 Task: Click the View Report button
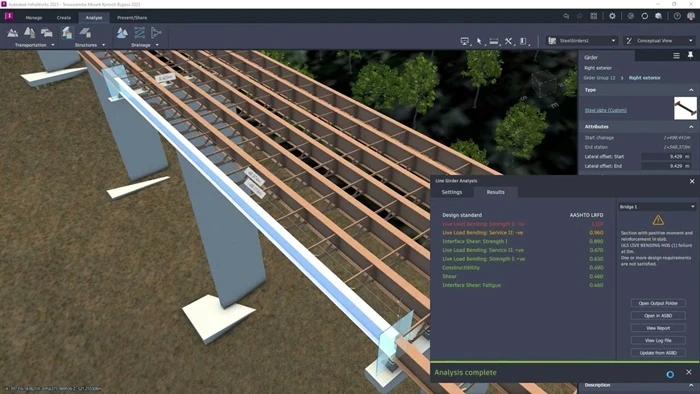pos(658,328)
